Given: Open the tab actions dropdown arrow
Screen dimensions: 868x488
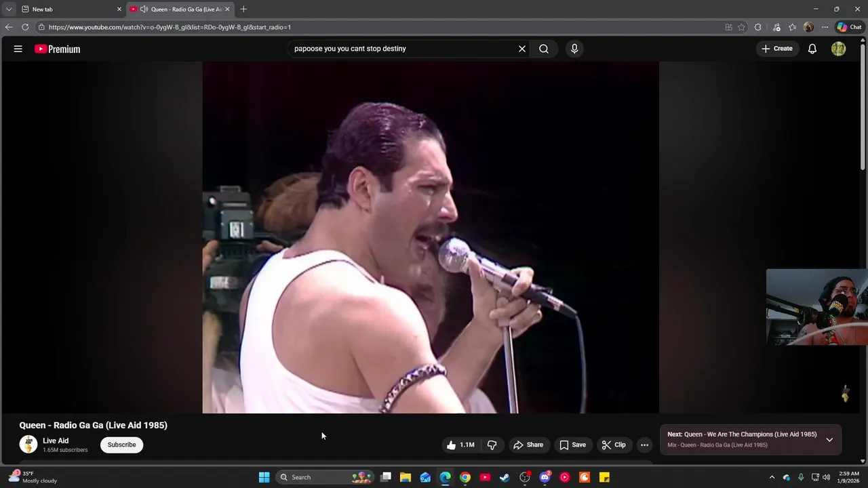Looking at the screenshot, I should [x=8, y=9].
